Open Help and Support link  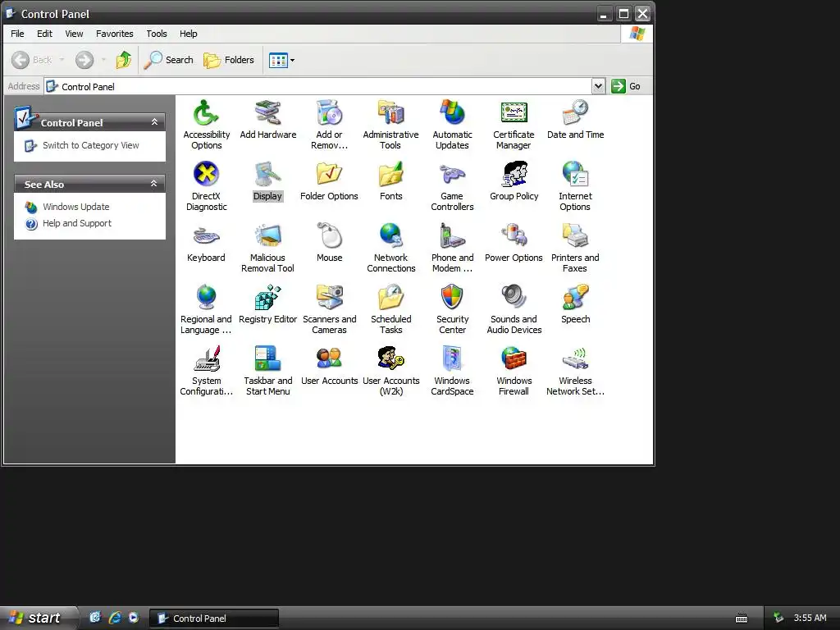click(x=76, y=223)
